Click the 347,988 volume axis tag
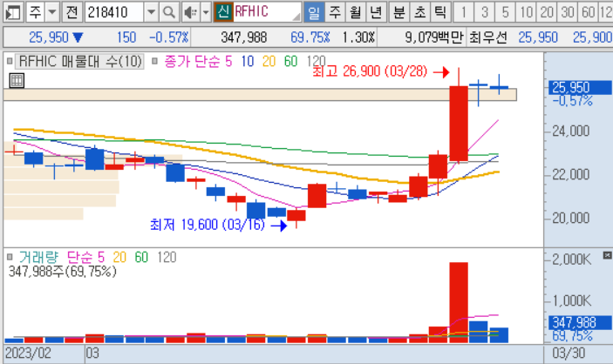 click(x=580, y=322)
